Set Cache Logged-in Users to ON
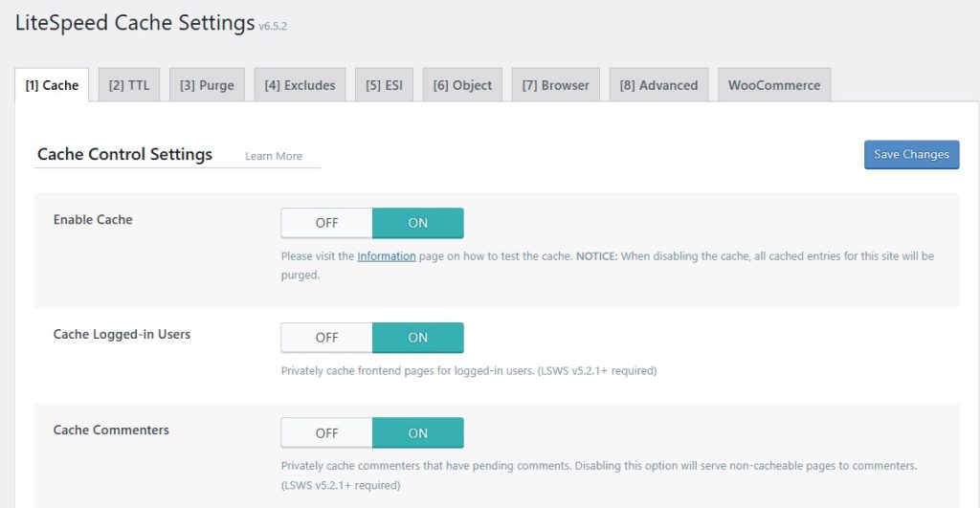This screenshot has height=508, width=980. [x=418, y=338]
